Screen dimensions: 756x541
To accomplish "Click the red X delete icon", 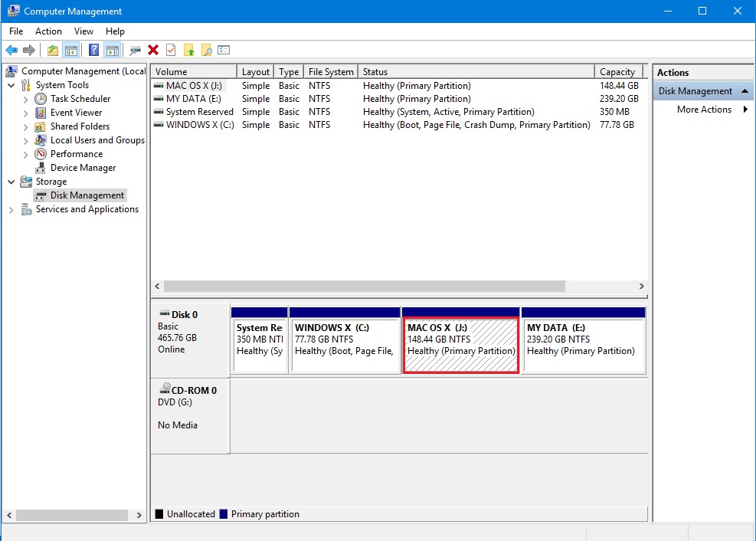I will click(153, 51).
